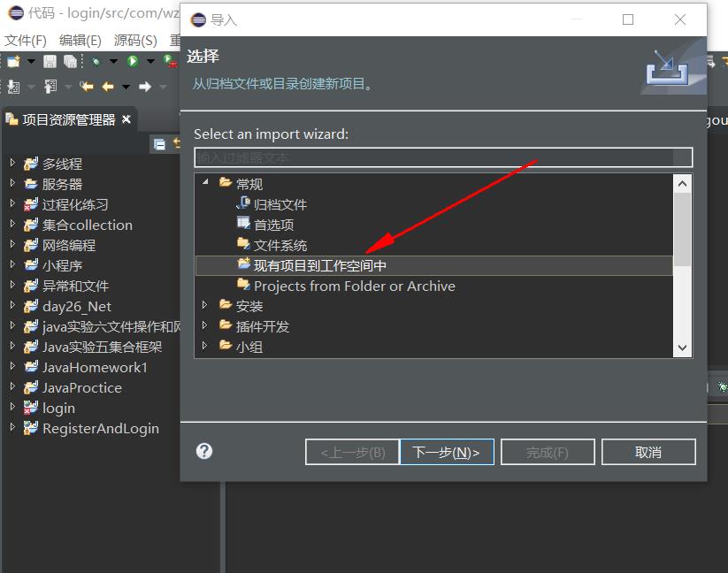Expand the 小组 category
The height and width of the screenshot is (573, 728).
point(204,345)
